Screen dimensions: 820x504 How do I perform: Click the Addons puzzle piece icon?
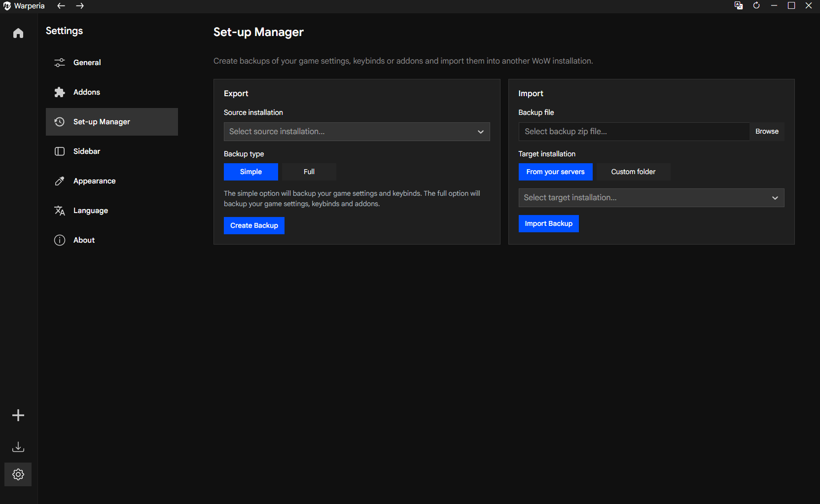60,92
